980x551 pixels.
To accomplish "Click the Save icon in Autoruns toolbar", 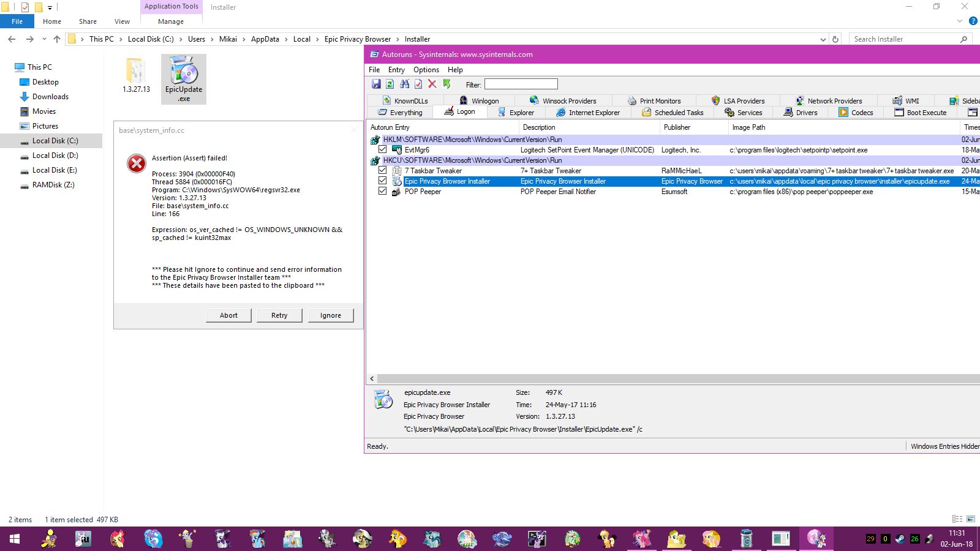I will click(x=376, y=84).
